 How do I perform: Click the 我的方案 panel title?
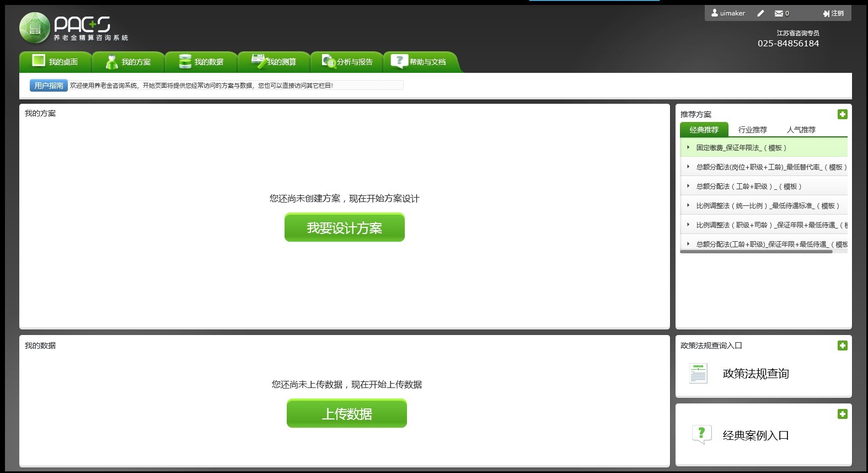[40, 113]
